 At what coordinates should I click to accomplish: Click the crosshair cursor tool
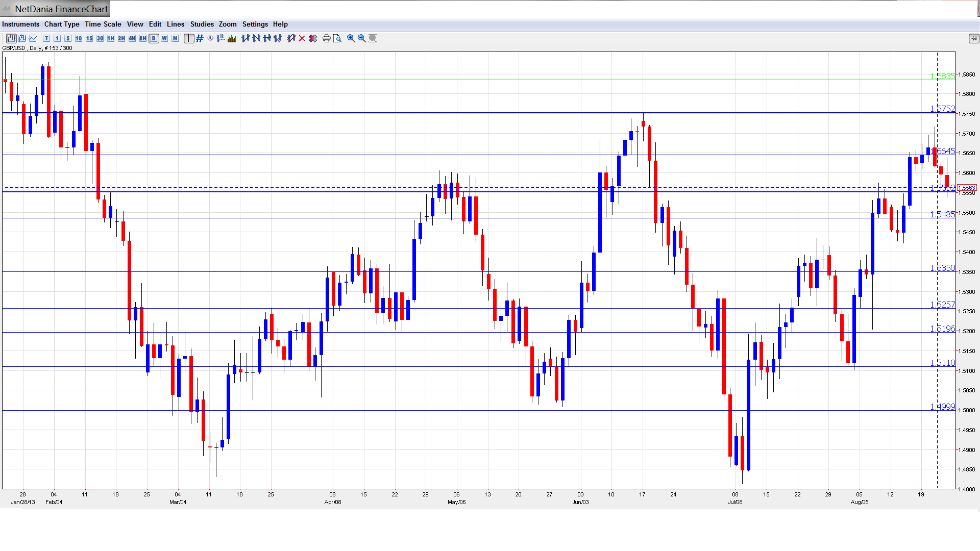point(189,38)
